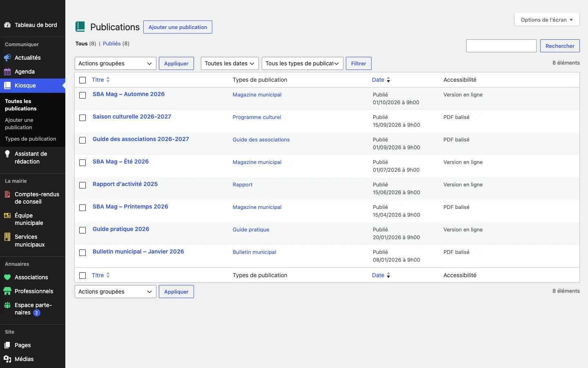Check the Guide pratique 2026 row checkbox
588x368 pixels.
point(82,230)
